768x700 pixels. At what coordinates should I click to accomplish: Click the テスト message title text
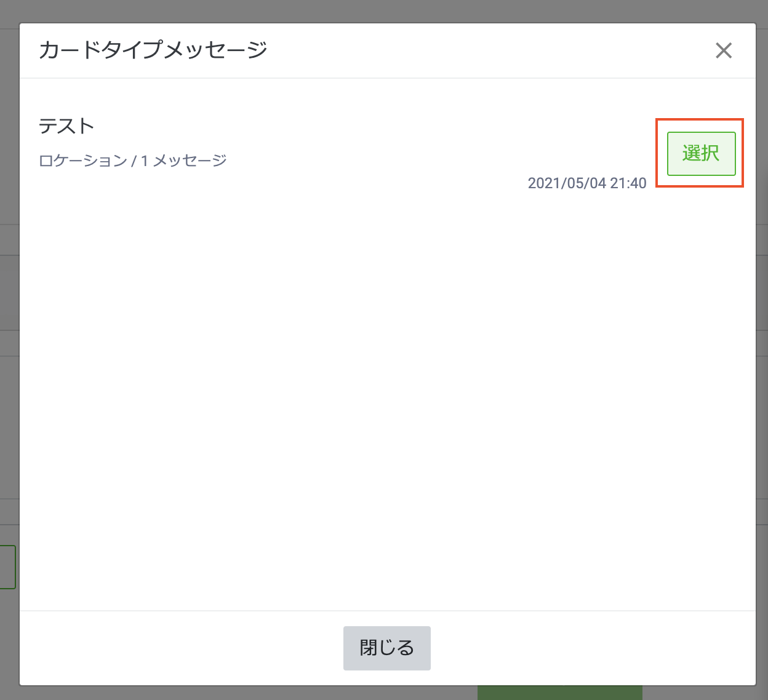tap(66, 126)
